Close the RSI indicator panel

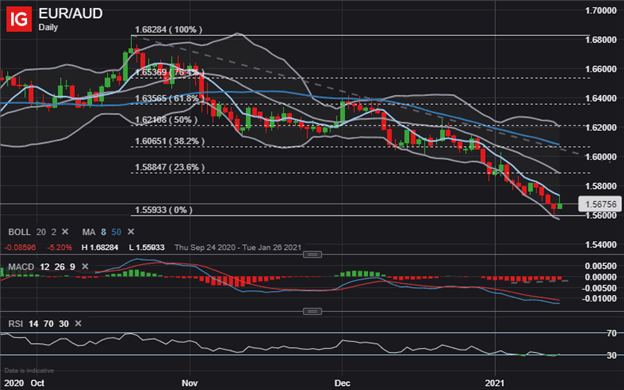pyautogui.click(x=78, y=324)
